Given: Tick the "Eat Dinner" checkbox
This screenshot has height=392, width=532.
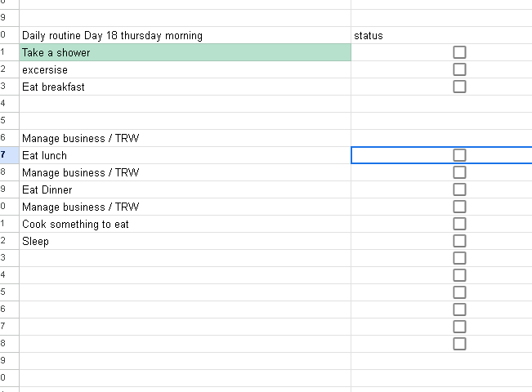Looking at the screenshot, I should (459, 189).
